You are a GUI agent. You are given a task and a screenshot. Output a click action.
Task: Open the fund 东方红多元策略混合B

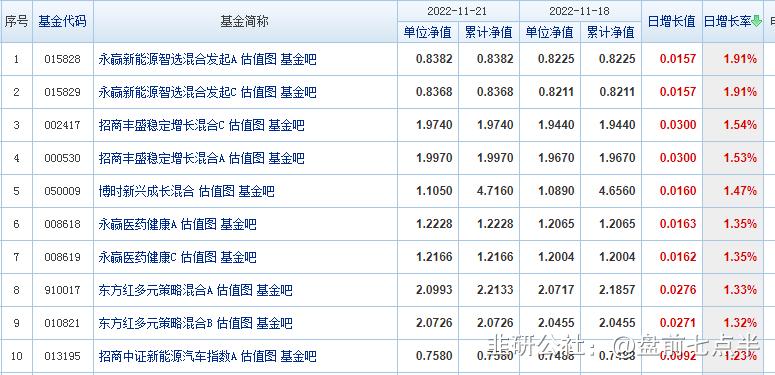(x=156, y=324)
